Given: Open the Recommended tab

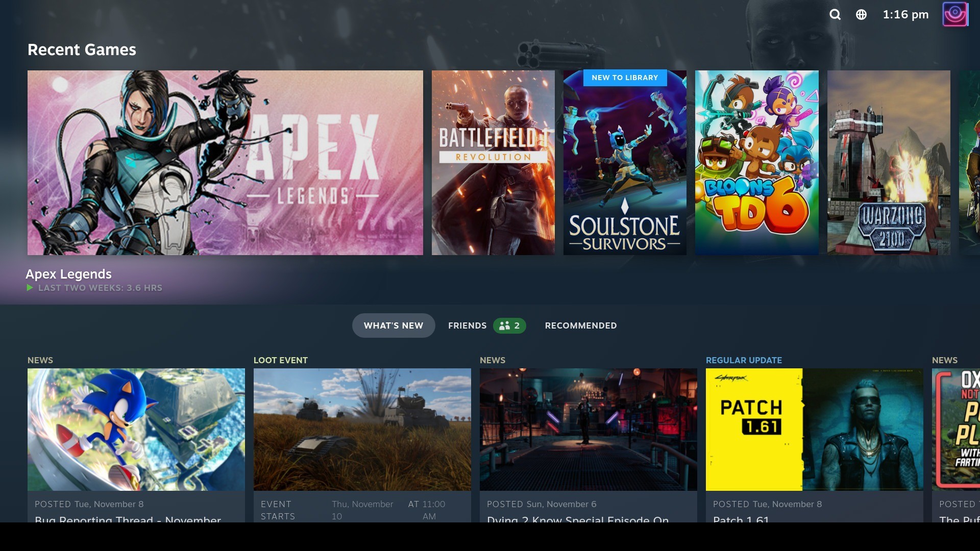Looking at the screenshot, I should [x=581, y=325].
